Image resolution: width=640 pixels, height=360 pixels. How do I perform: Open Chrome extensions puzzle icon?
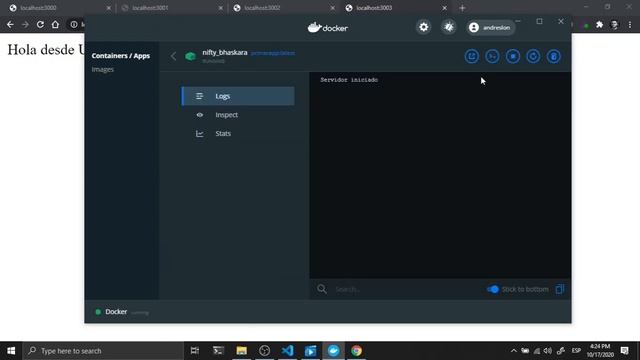pyautogui.click(x=599, y=25)
